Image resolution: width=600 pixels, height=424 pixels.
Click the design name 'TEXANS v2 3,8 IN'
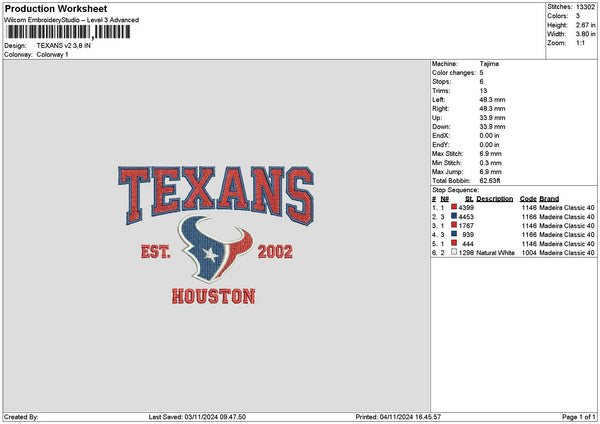coord(64,46)
